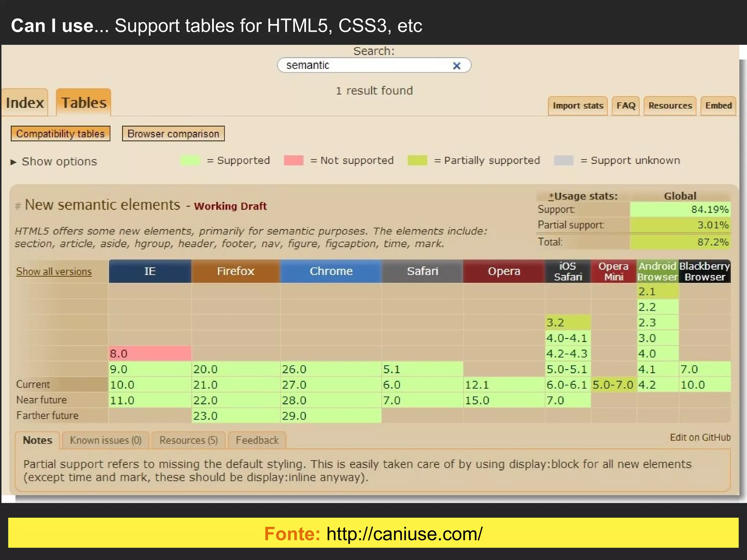Image resolution: width=747 pixels, height=560 pixels.
Task: Switch to Browser comparison view
Action: [173, 133]
